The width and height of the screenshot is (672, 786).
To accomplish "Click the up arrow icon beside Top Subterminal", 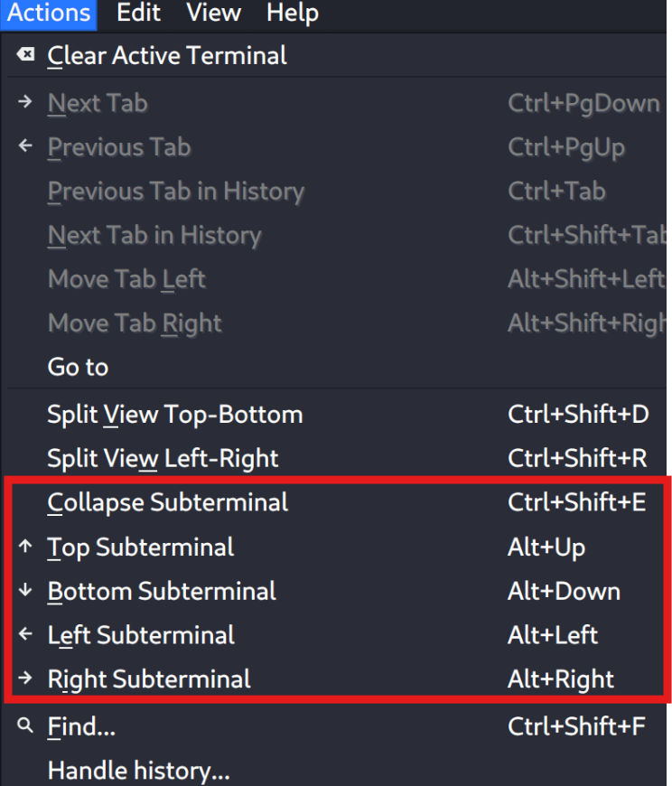I will pyautogui.click(x=25, y=547).
